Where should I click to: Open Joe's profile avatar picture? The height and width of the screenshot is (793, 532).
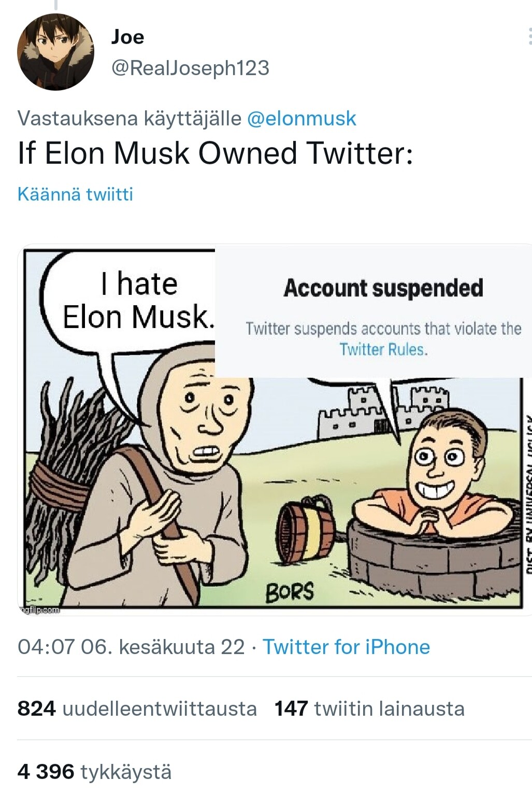[x=55, y=52]
